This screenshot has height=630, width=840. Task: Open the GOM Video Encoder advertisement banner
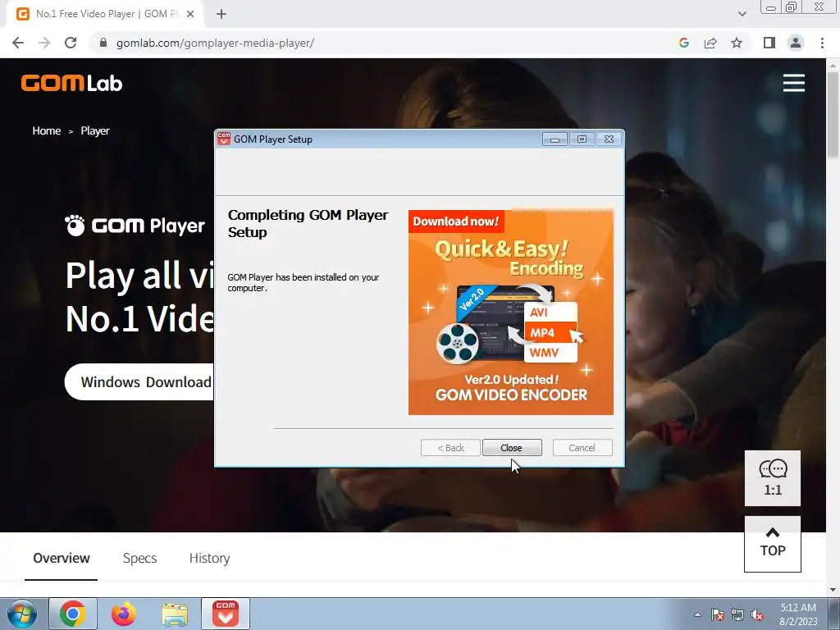[x=510, y=313]
